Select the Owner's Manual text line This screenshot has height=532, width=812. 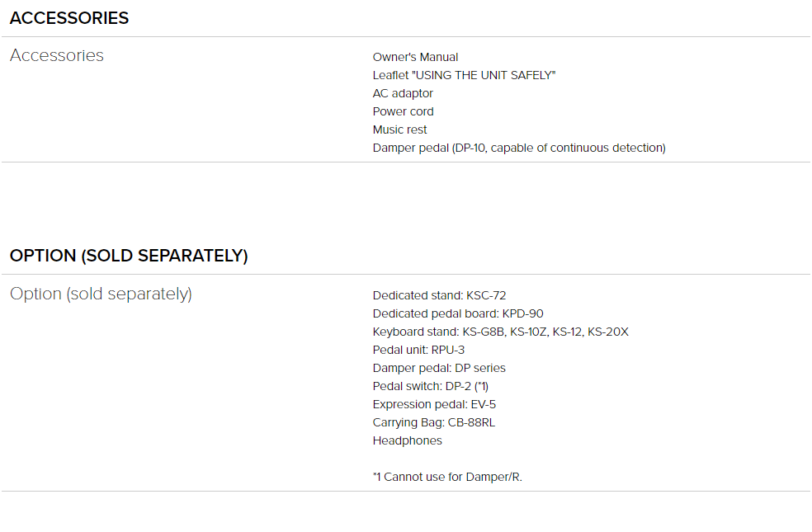click(415, 57)
